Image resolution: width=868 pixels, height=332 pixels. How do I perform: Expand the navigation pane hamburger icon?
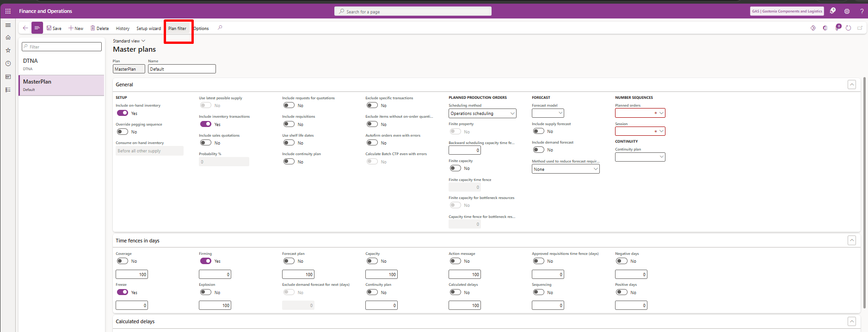tap(8, 25)
